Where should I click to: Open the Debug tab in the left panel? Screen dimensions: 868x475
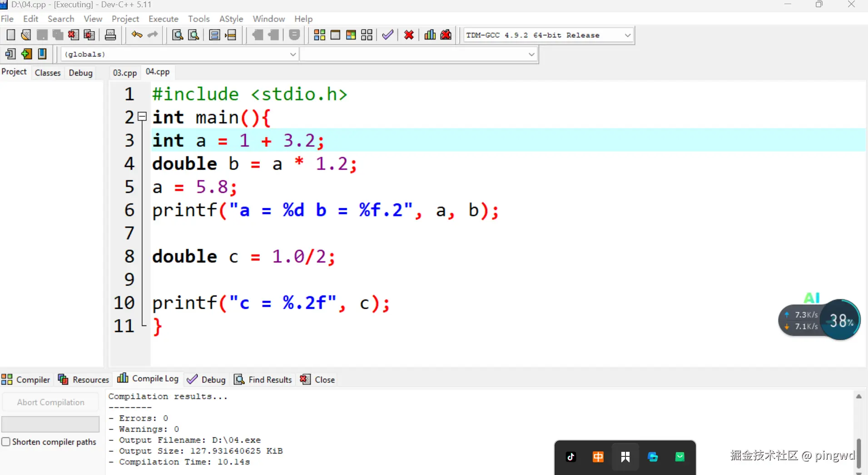pyautogui.click(x=80, y=73)
